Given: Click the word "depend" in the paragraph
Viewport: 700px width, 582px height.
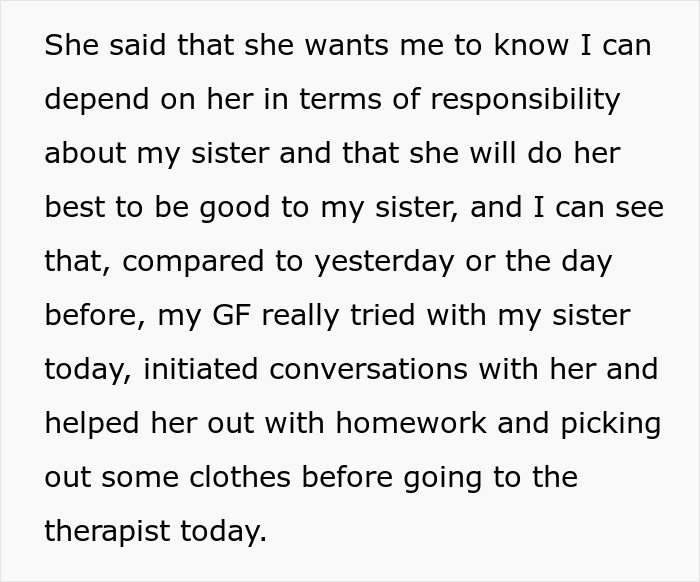Looking at the screenshot, I should click(92, 100).
